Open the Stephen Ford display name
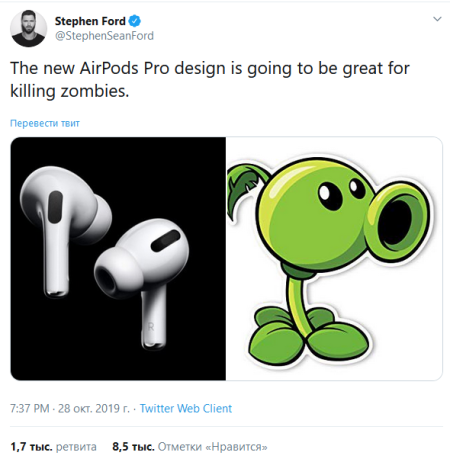 point(90,21)
